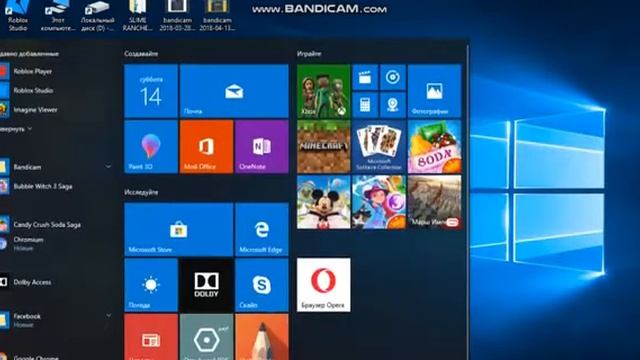This screenshot has width=640, height=360.
Task: Select the Slime Rancher desktop shortcut
Action: point(138,16)
